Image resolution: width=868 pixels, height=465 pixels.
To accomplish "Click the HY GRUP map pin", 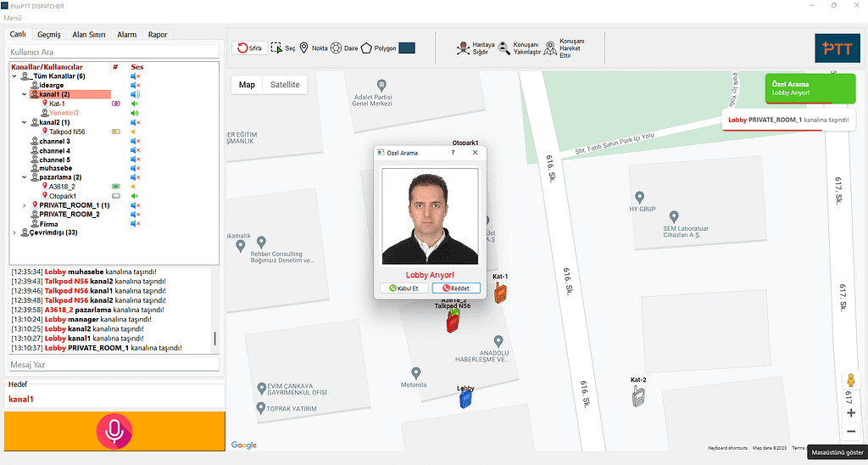I will click(x=639, y=198).
